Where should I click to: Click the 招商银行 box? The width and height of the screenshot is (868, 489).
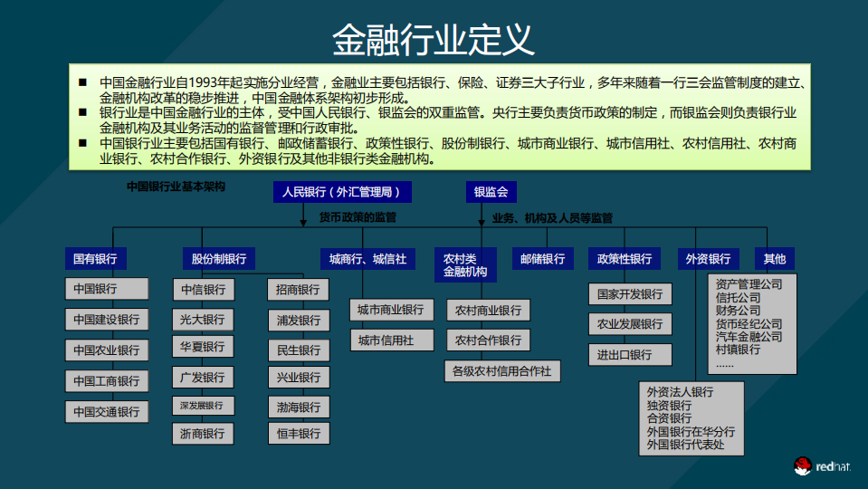click(299, 290)
